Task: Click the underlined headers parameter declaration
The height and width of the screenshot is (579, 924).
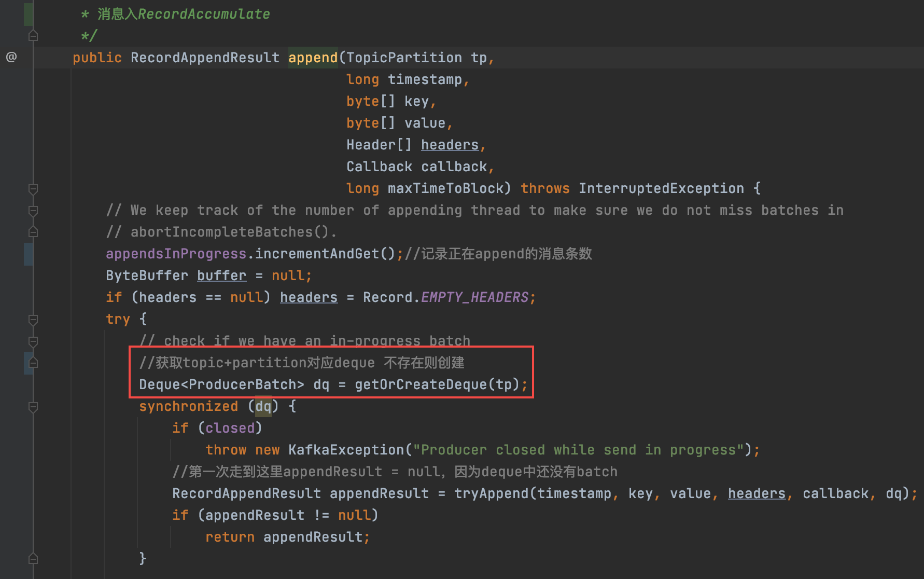Action: point(450,145)
